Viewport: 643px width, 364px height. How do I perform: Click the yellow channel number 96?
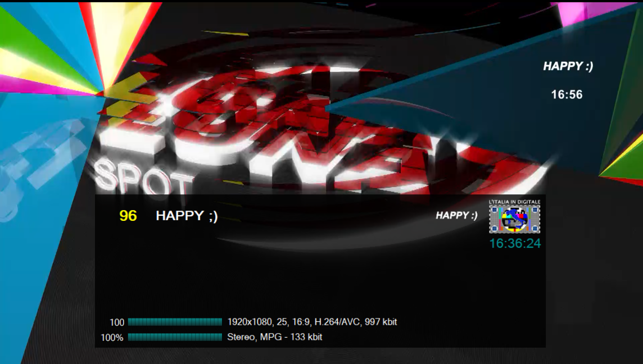tap(128, 216)
